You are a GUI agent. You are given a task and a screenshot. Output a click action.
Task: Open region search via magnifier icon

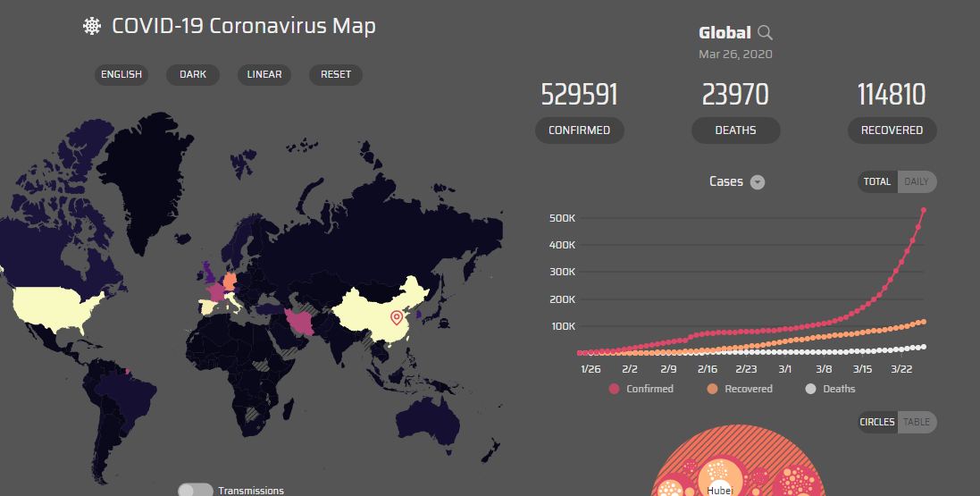click(x=765, y=32)
